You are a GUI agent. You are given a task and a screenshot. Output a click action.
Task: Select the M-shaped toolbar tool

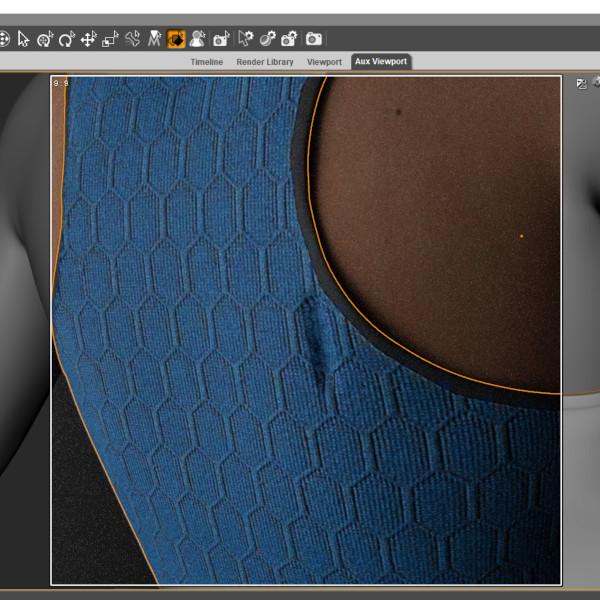click(x=154, y=39)
